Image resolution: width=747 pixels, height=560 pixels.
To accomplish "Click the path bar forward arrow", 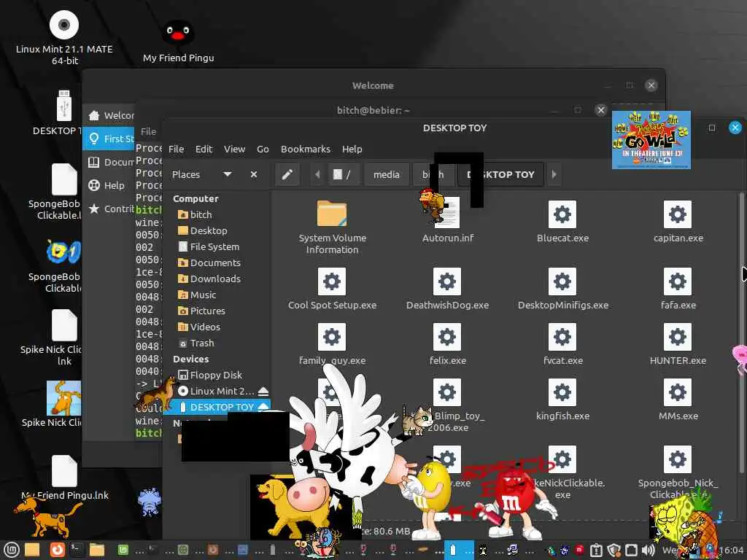I will 554,174.
